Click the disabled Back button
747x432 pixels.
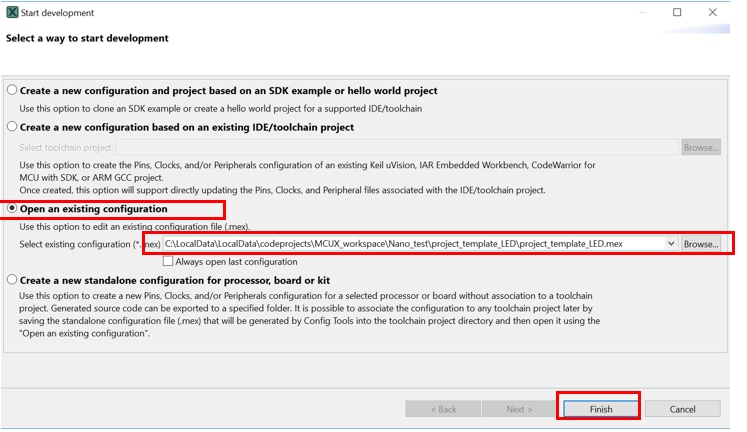point(443,409)
